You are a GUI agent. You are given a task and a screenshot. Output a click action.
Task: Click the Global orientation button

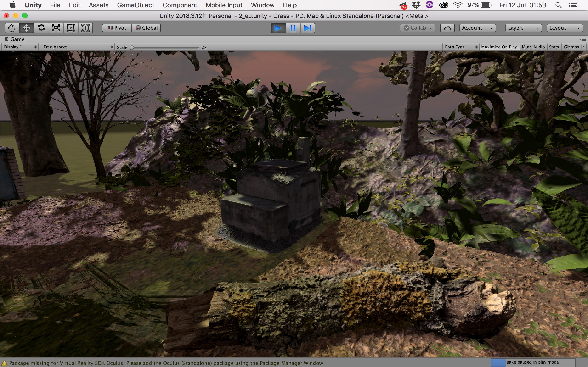[147, 28]
